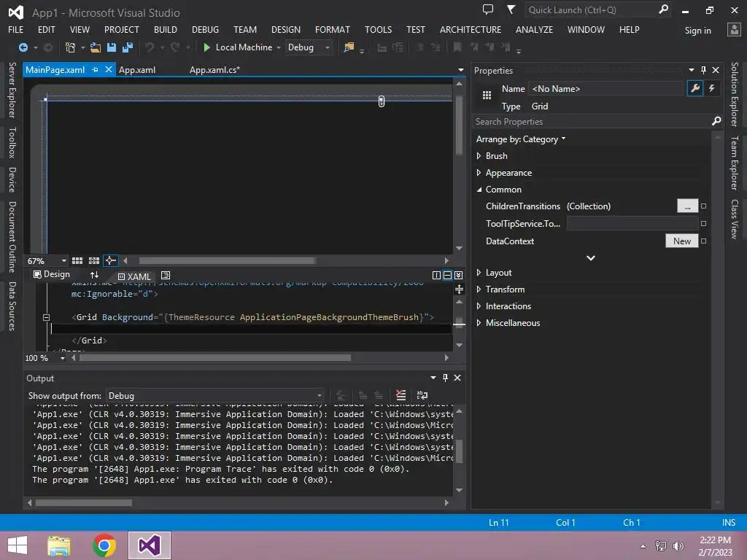This screenshot has height=560, width=747.
Task: Switch to horizontal split view
Action: (447, 275)
